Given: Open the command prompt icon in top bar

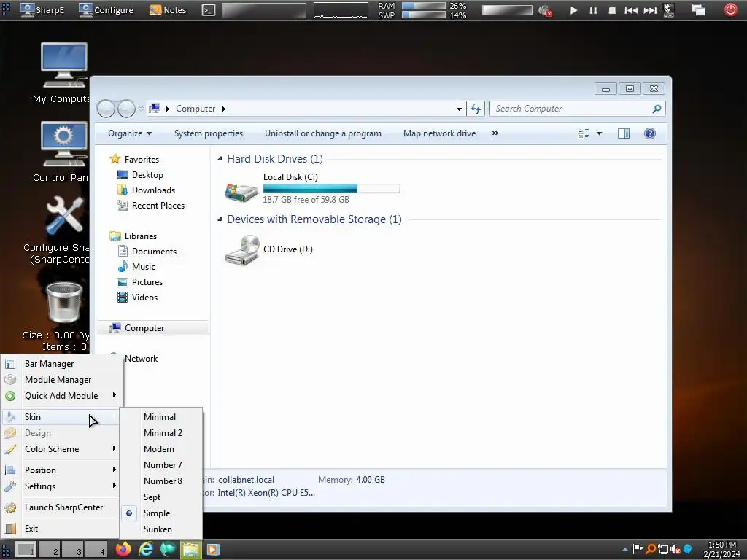Looking at the screenshot, I should pyautogui.click(x=208, y=10).
